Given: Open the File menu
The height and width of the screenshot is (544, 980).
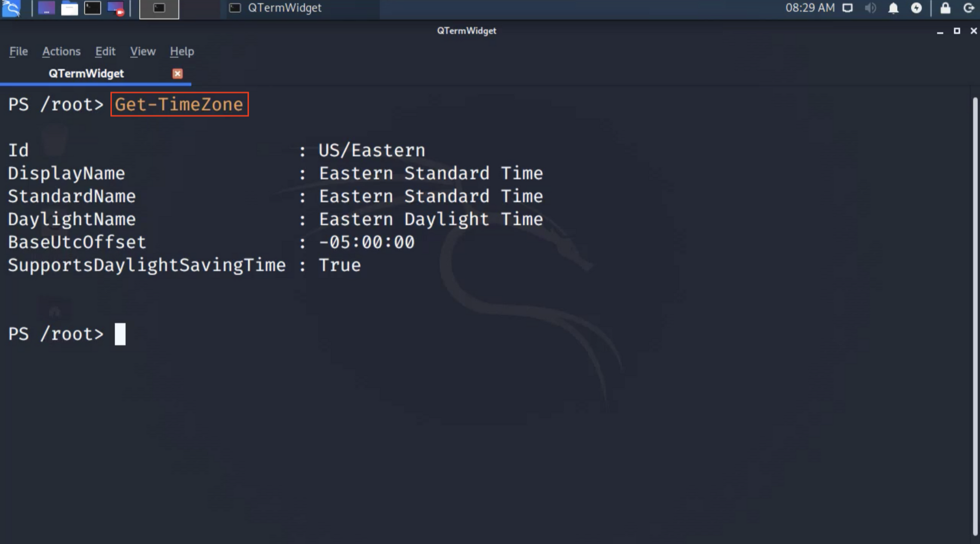Looking at the screenshot, I should [x=19, y=51].
